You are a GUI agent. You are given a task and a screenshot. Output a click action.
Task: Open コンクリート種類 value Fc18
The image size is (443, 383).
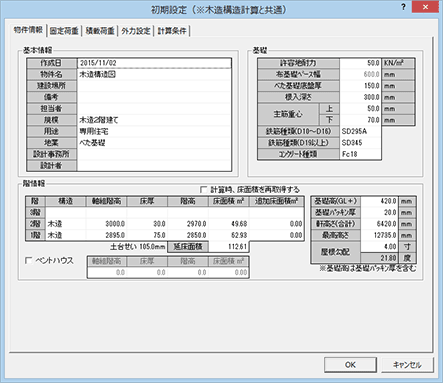coord(360,154)
